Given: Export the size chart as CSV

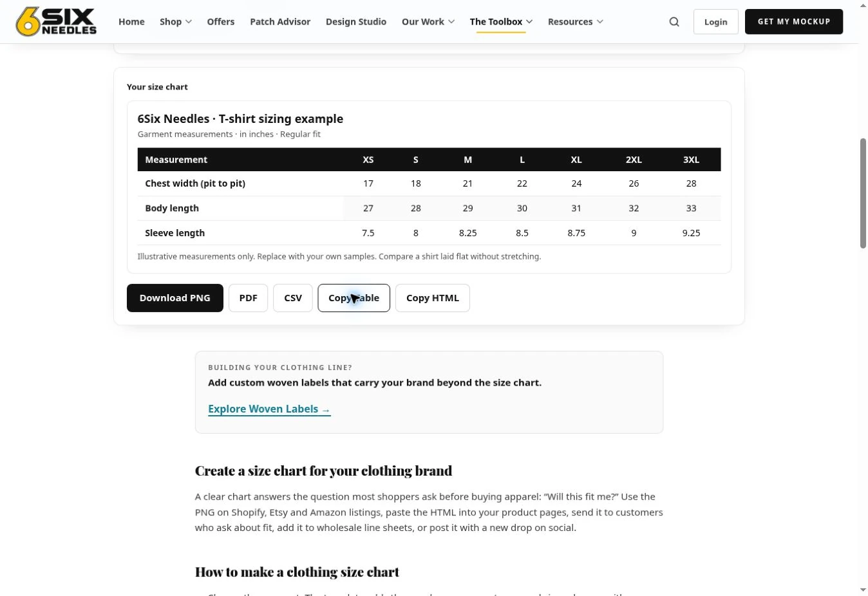Looking at the screenshot, I should click(x=293, y=298).
